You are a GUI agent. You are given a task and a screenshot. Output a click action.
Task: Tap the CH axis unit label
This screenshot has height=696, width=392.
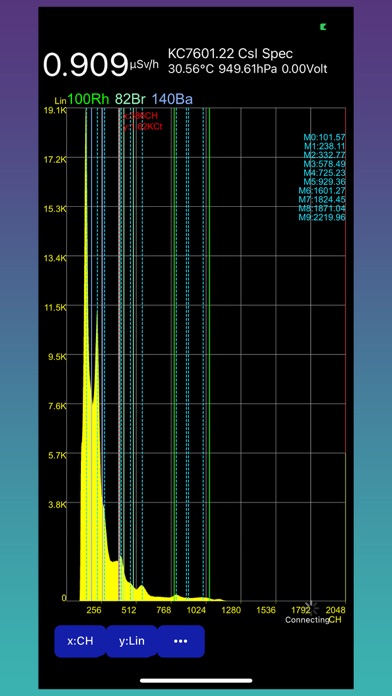click(335, 620)
